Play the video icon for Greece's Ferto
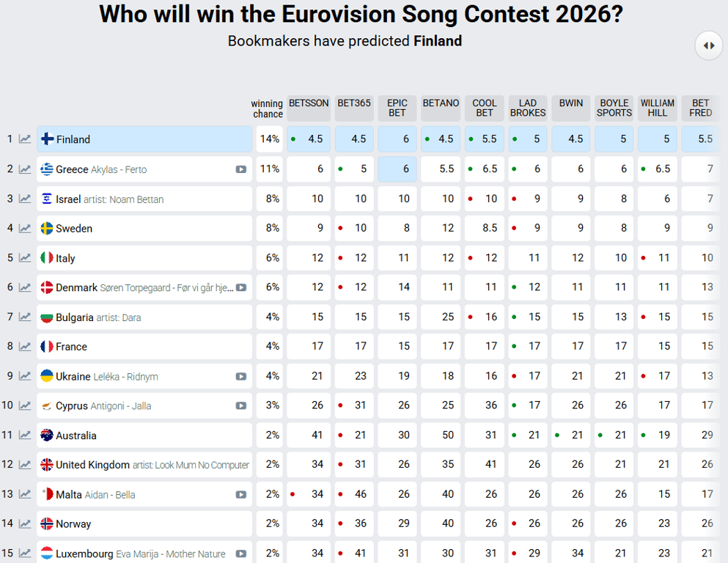Viewport: 728px width, 563px height. [x=241, y=169]
